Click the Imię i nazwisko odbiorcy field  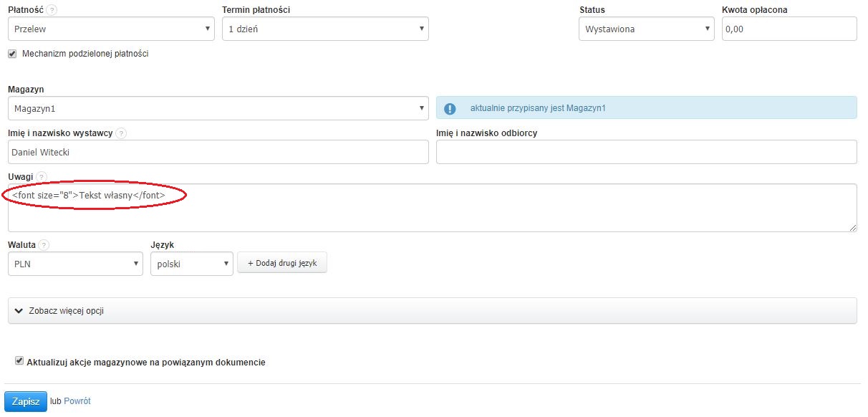coord(646,152)
